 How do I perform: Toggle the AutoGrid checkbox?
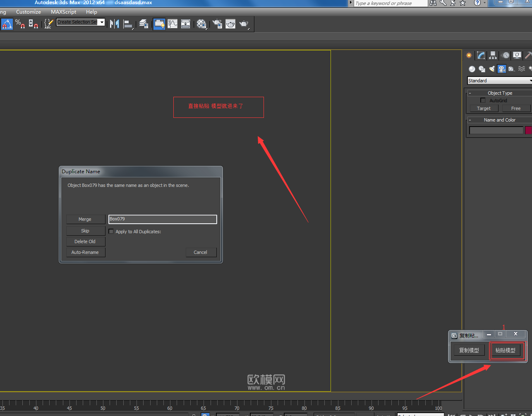click(483, 100)
